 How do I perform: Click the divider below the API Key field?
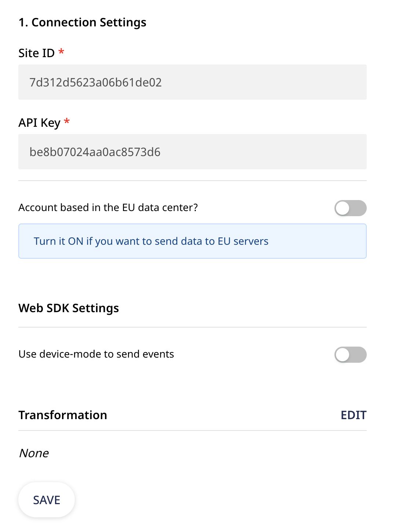click(x=192, y=181)
